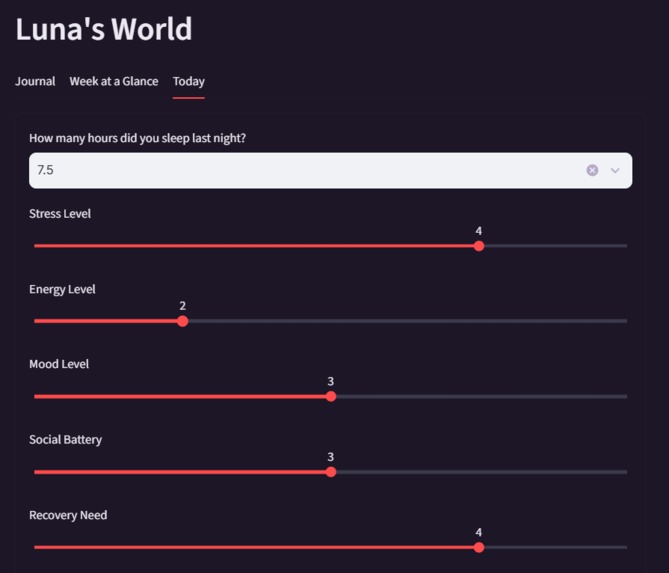Select the Today tab

pos(189,81)
